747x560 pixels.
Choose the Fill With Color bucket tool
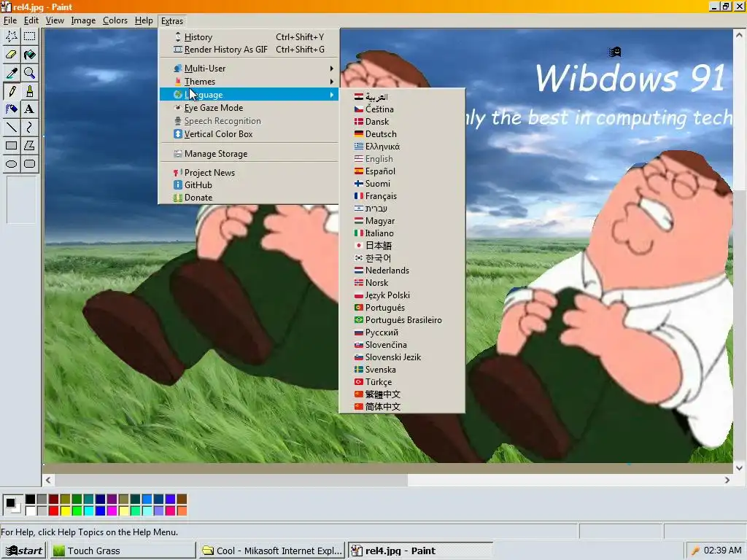pyautogui.click(x=29, y=54)
